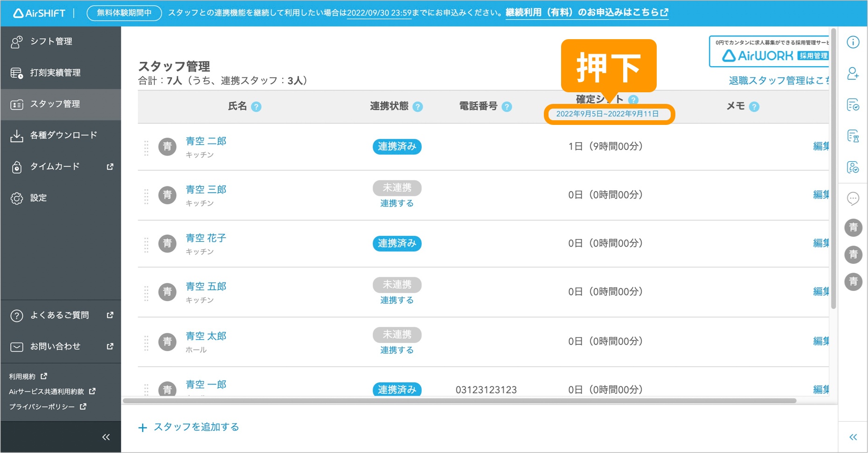Click the info icon in right sidebar

[x=853, y=42]
